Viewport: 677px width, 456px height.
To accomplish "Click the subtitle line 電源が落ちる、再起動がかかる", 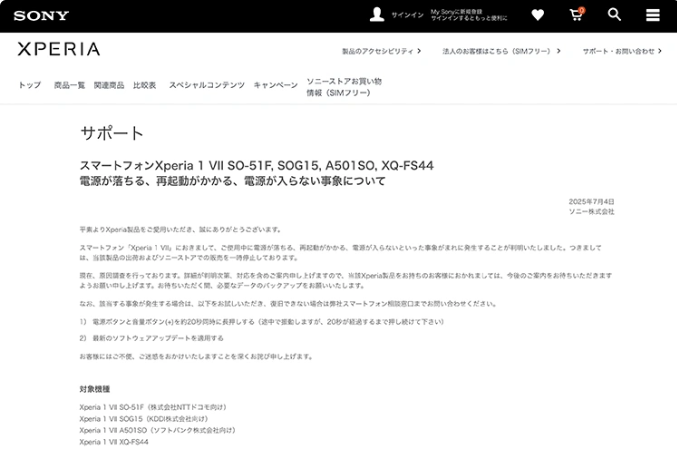I will [232, 181].
